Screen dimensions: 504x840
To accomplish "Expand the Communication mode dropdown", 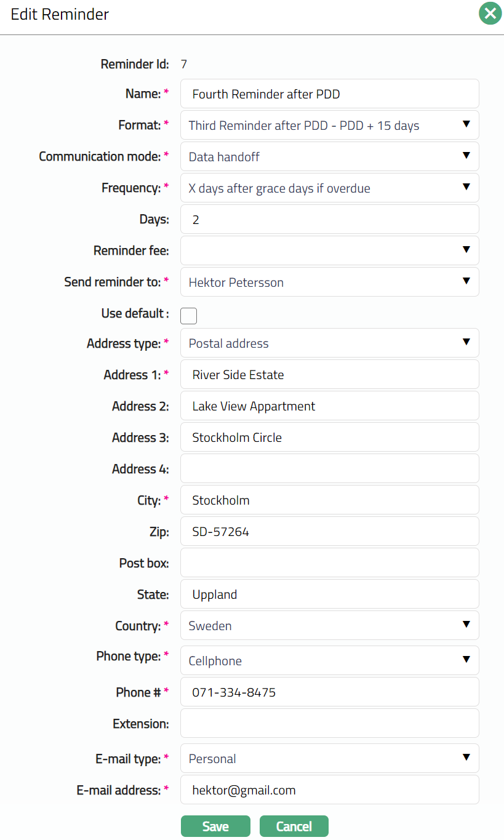I will (x=329, y=157).
